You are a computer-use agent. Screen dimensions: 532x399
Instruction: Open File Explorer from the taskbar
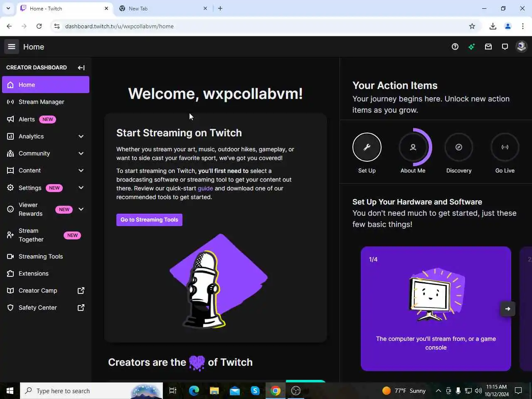coord(214,391)
